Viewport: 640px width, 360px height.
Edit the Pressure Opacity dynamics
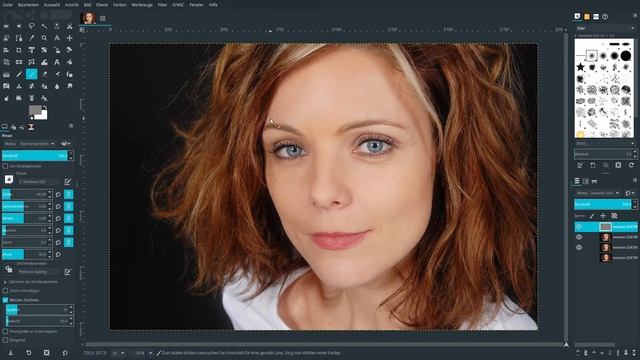pyautogui.click(x=68, y=271)
